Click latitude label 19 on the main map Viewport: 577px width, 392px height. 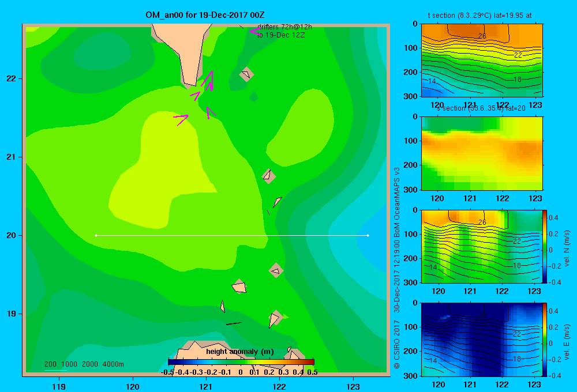(12, 314)
